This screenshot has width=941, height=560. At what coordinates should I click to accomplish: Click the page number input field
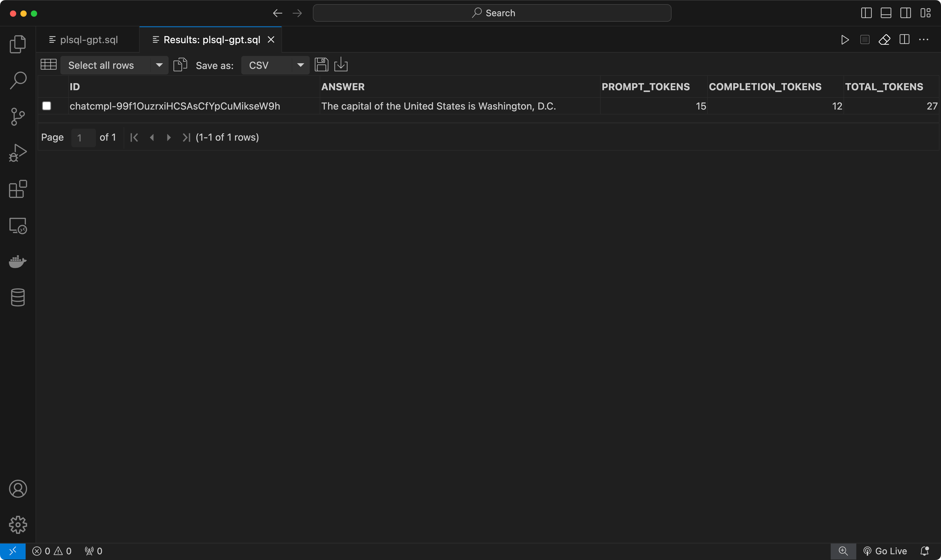[83, 138]
